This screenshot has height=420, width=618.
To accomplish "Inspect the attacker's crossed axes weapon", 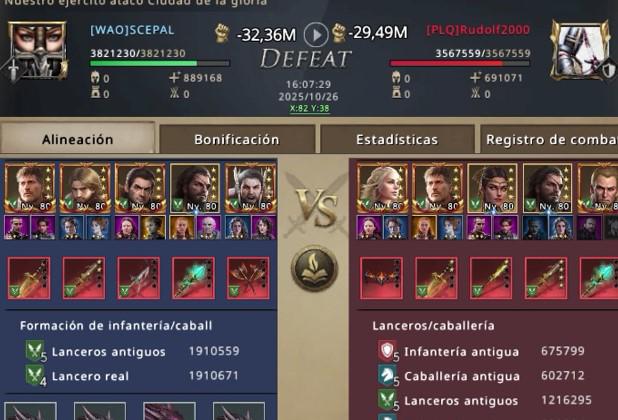I will (x=248, y=278).
